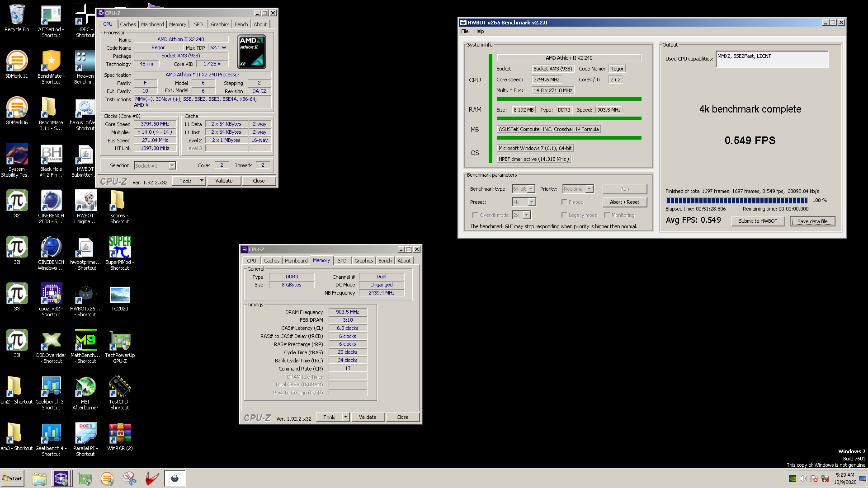Click the volume icon in system tray
Screen dimensions: 868x488
[x=803, y=479]
